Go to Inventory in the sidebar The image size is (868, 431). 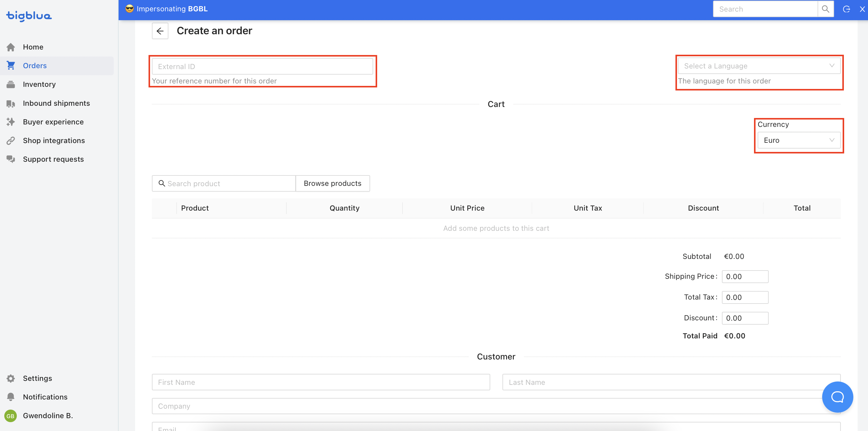tap(39, 84)
